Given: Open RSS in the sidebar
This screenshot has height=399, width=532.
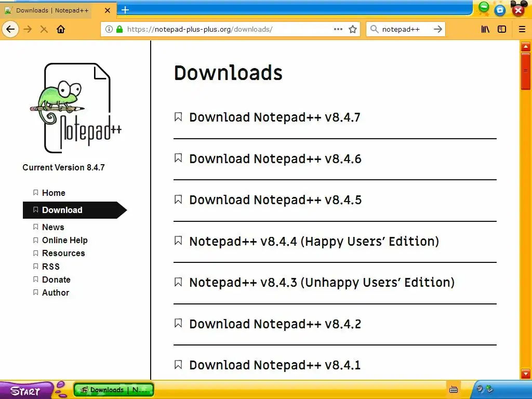Looking at the screenshot, I should pos(51,267).
